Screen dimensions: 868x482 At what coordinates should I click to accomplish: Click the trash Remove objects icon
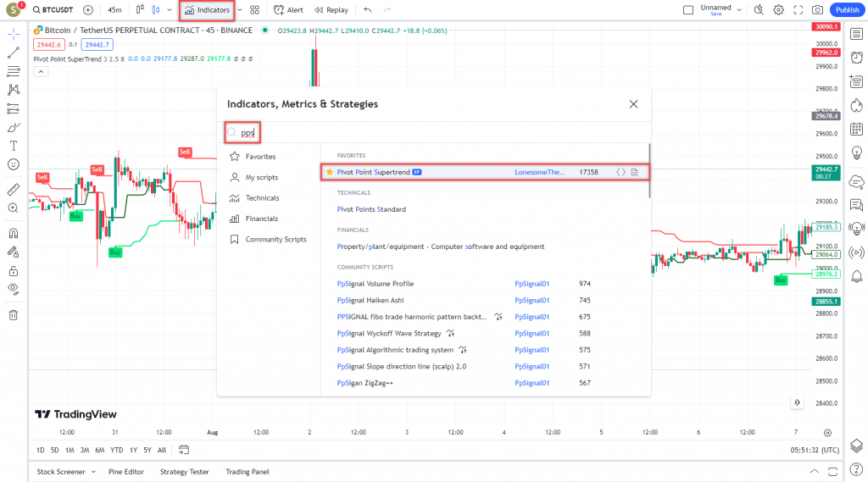(14, 315)
